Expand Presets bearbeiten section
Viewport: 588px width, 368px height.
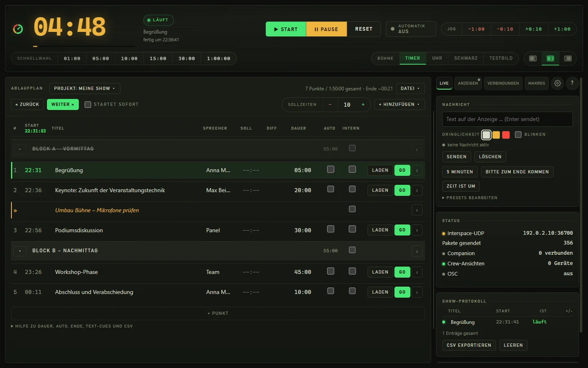point(470,198)
